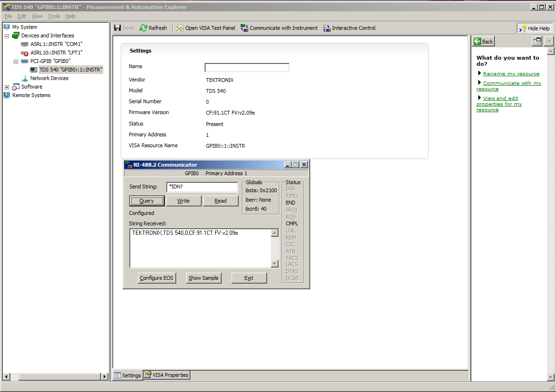Open VISA Test Panel from the toolbar
Screen dimensions: 556x392
206,28
